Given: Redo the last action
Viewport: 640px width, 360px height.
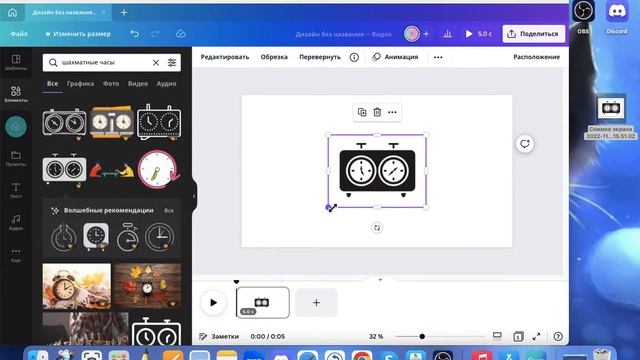Looking at the screenshot, I should coord(155,34).
